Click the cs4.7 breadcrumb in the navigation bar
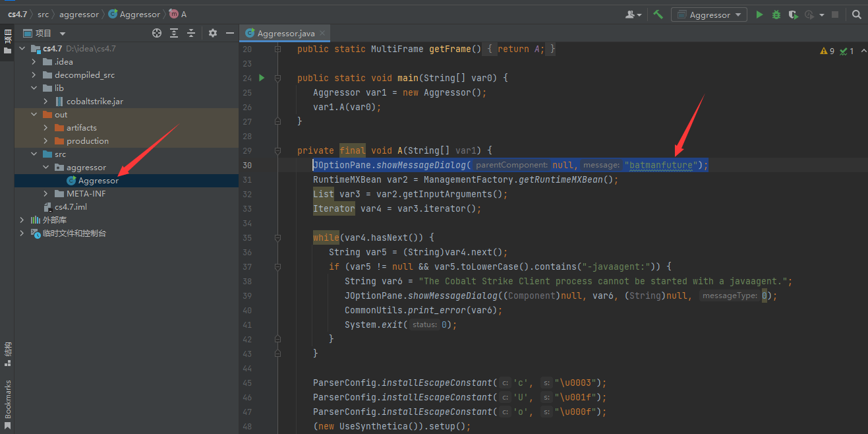Screen dimensions: 868x434 tap(17, 14)
